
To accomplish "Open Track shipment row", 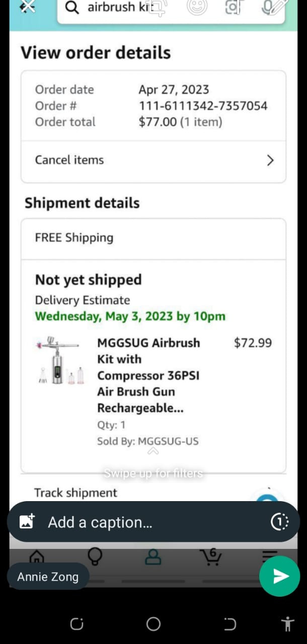I will tap(153, 493).
